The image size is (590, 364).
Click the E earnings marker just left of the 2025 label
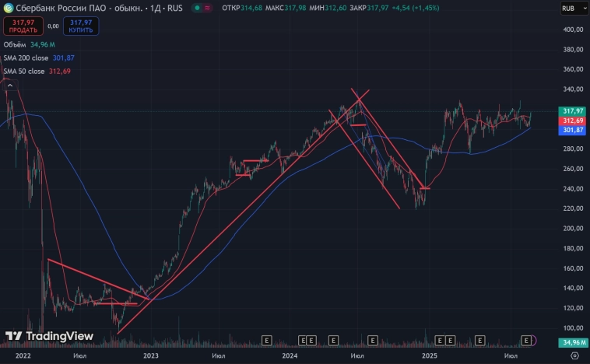(372, 340)
